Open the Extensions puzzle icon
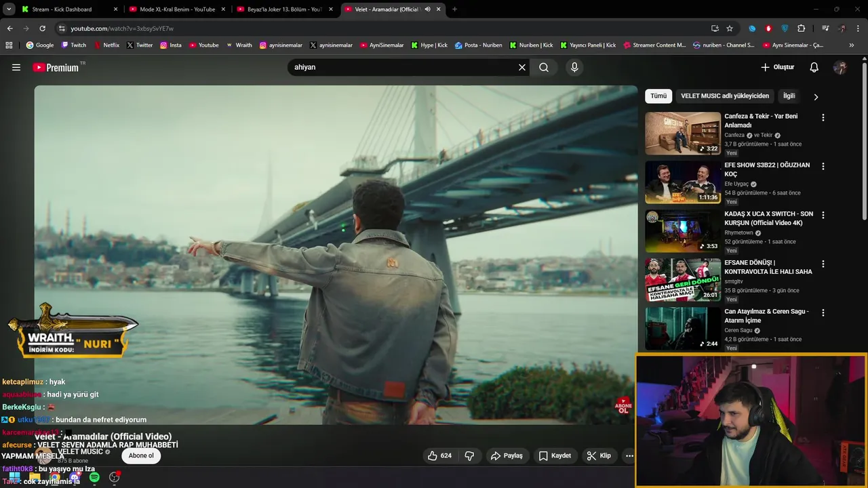 coord(802,28)
